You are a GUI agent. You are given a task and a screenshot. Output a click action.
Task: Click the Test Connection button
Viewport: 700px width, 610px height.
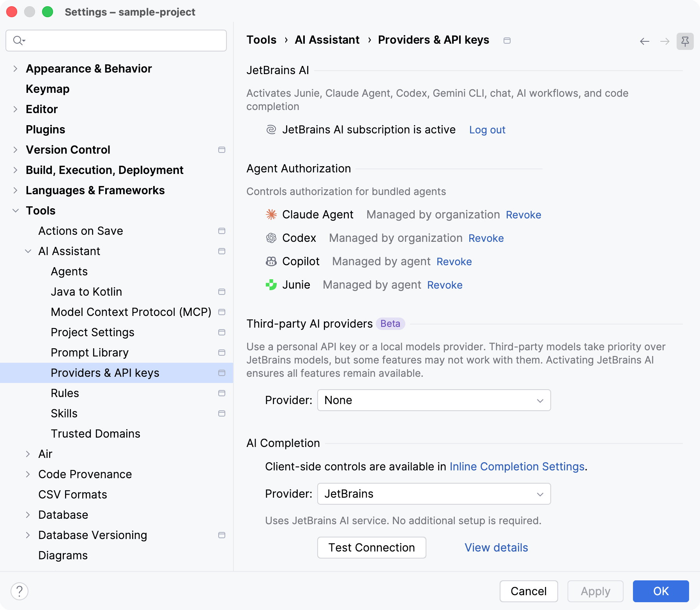coord(372,548)
